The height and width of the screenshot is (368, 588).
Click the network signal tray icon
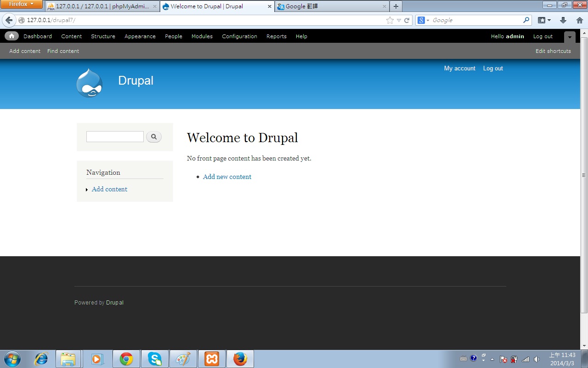pos(526,359)
